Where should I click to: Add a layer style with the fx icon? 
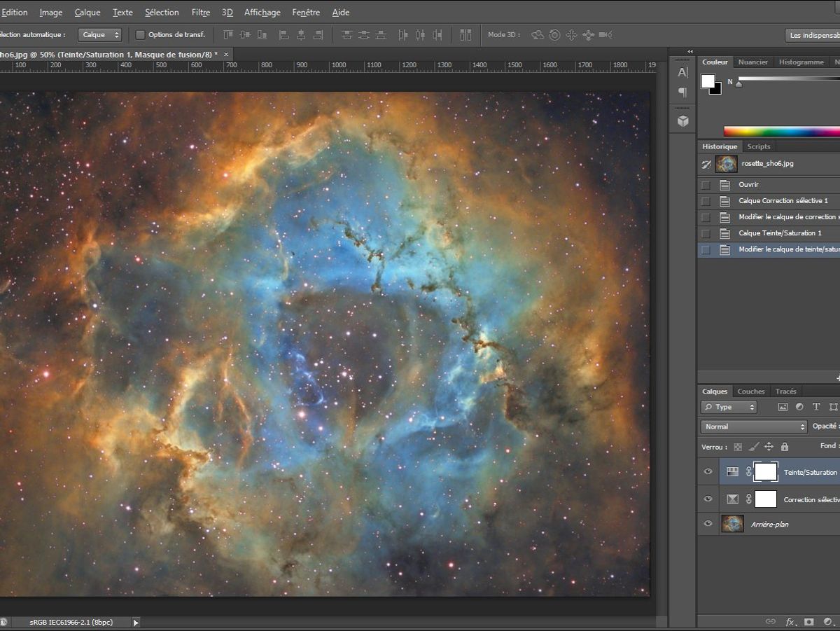pos(789,621)
